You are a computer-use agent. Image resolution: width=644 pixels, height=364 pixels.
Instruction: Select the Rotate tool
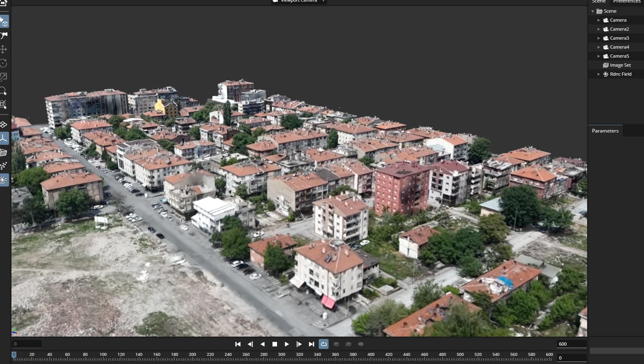pos(4,63)
